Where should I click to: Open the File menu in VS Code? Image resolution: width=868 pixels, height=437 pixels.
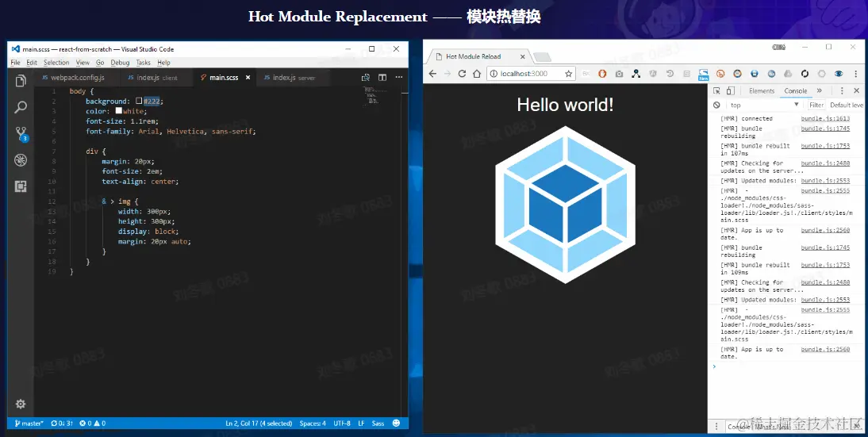pyautogui.click(x=16, y=63)
